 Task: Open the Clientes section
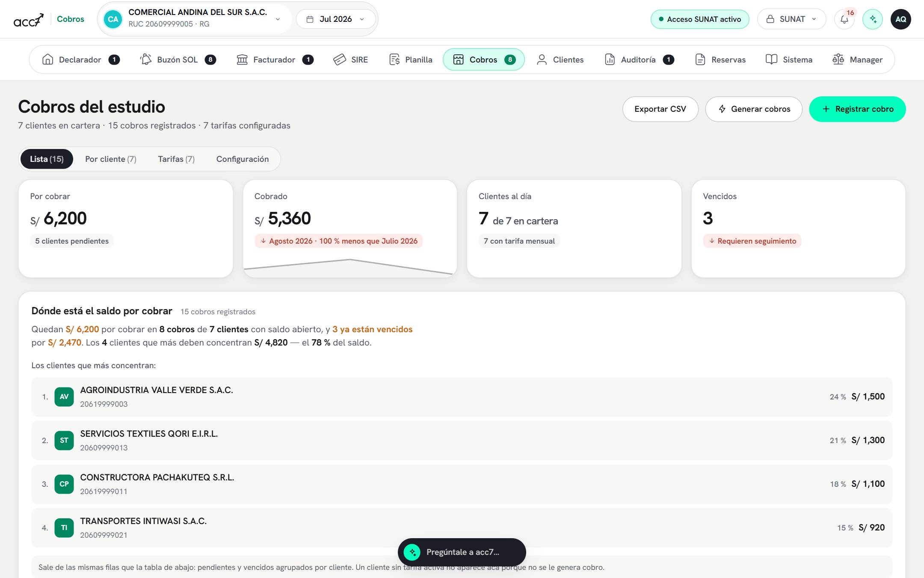pyautogui.click(x=560, y=60)
